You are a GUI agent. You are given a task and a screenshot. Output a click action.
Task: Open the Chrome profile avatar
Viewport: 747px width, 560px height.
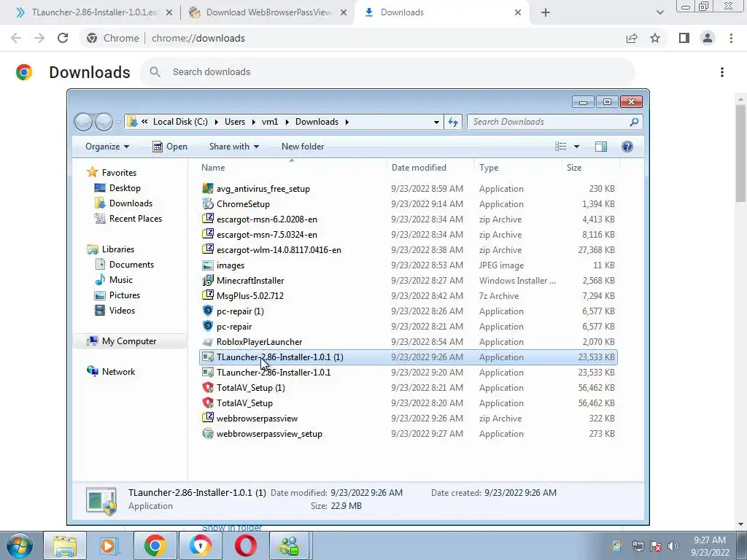(x=708, y=38)
